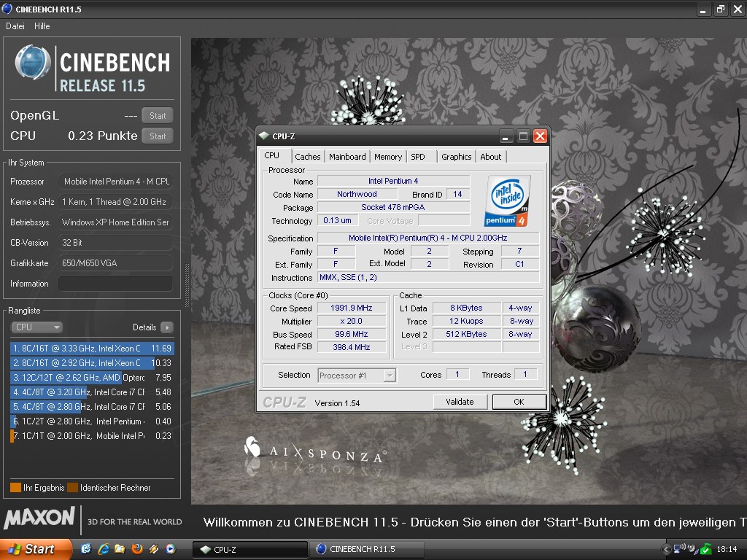Start the CPU benchmark
Image resolution: width=747 pixels, height=560 pixels.
pos(158,136)
